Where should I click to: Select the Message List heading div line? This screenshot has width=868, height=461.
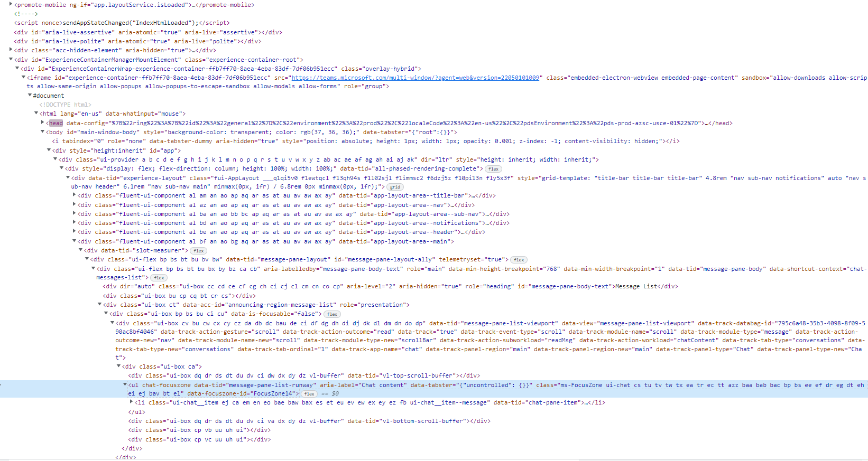[x=391, y=286]
